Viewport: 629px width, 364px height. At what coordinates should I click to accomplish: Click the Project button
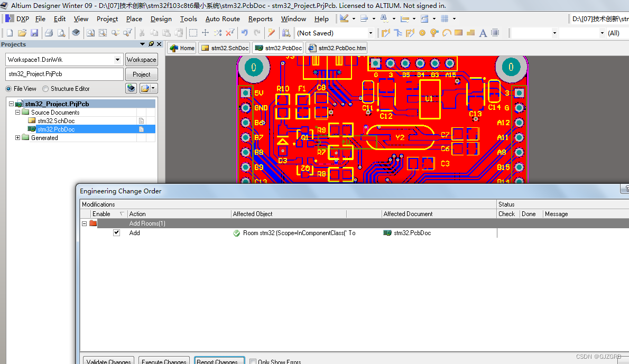click(x=142, y=74)
